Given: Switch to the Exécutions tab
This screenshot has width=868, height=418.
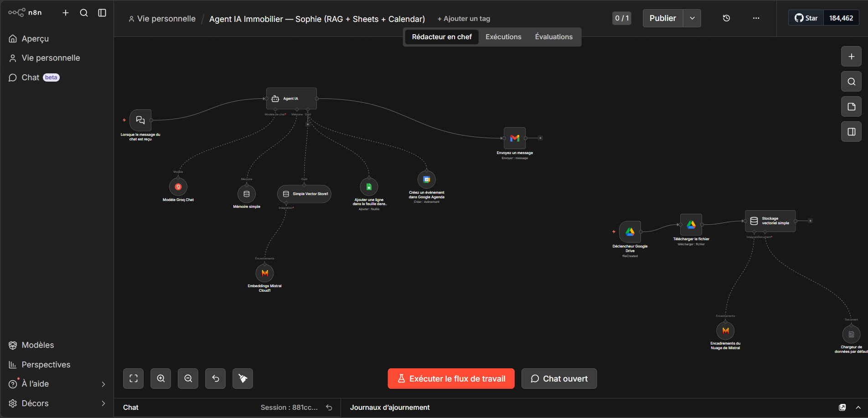Looking at the screenshot, I should (503, 37).
